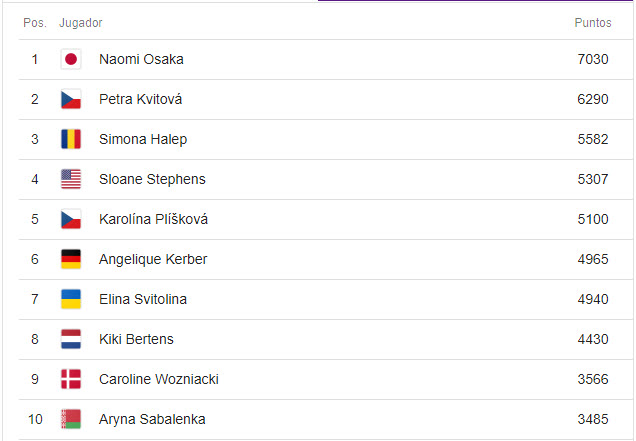Click the 7030 points value for Osaka
Image resolution: width=636 pixels, height=441 pixels.
pos(593,59)
